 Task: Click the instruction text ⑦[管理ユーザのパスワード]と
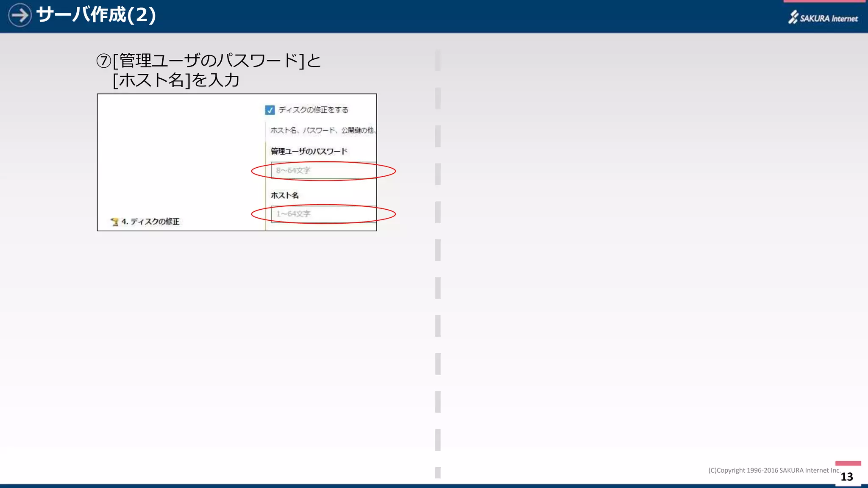click(x=209, y=61)
